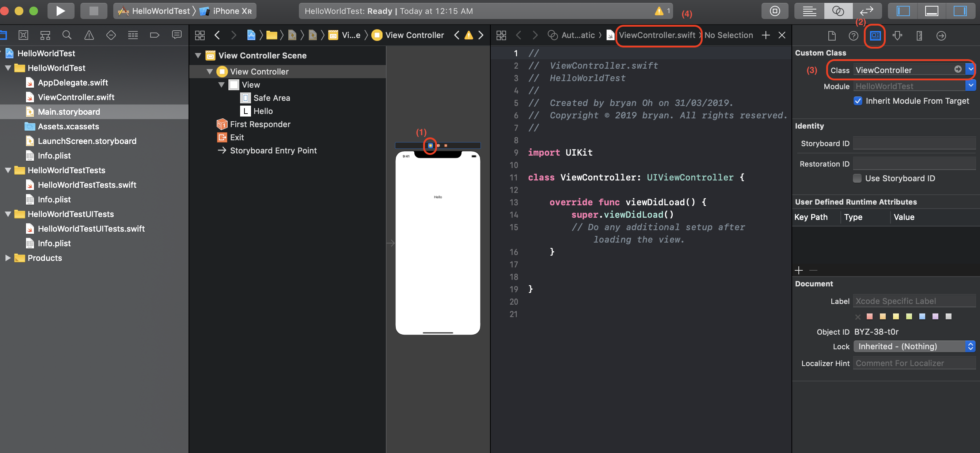Open the Lock popup menu
Image resolution: width=980 pixels, height=453 pixels.
pyautogui.click(x=914, y=346)
